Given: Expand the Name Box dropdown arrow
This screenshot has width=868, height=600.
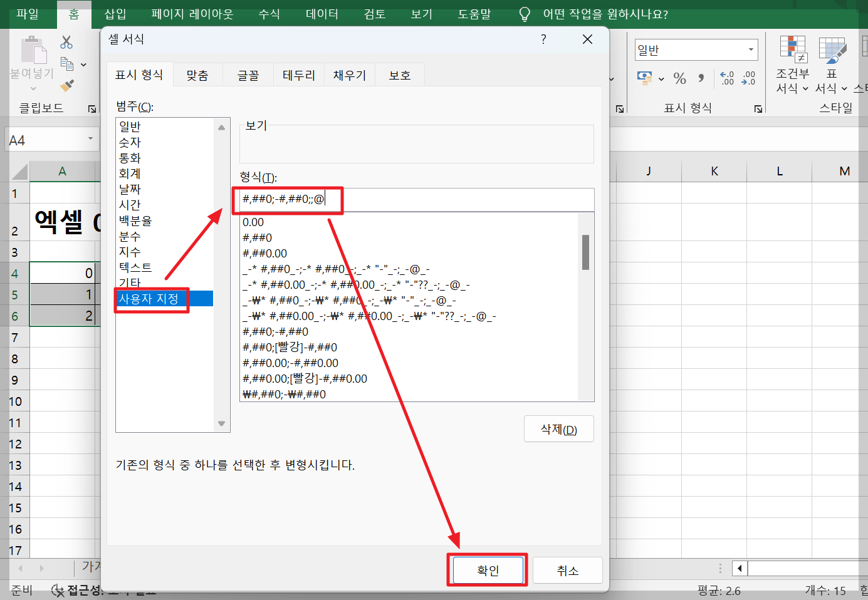Looking at the screenshot, I should (x=90, y=139).
